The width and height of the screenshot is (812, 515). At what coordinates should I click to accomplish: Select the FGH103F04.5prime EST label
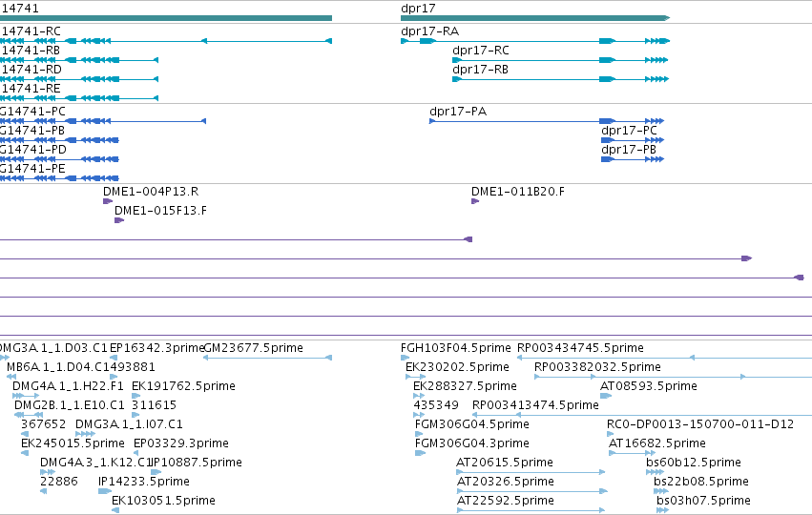click(456, 348)
